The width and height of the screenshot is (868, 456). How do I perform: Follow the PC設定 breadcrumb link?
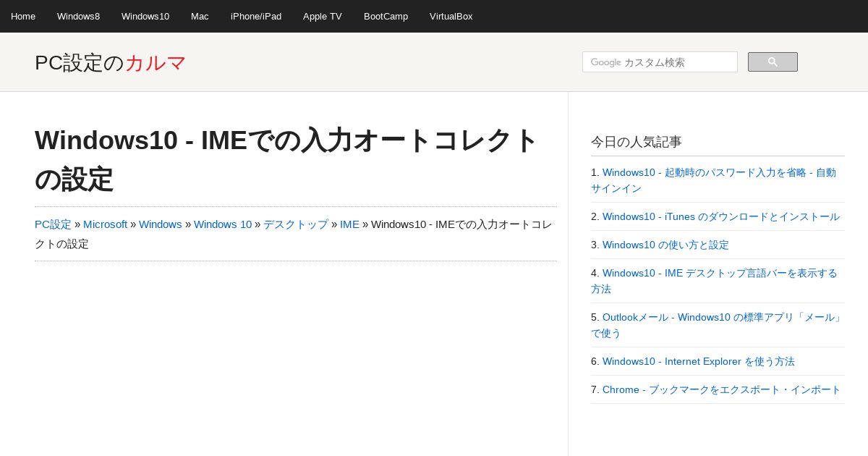click(x=53, y=224)
